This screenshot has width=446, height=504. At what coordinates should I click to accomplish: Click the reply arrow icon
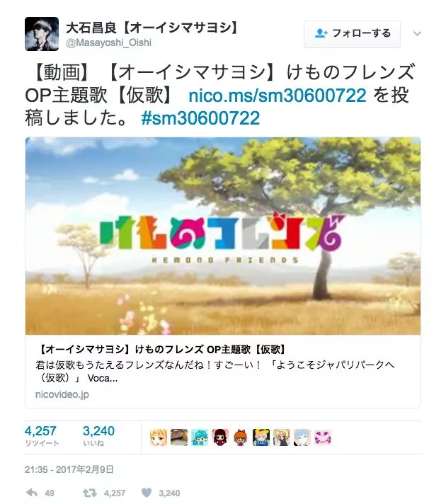tap(32, 493)
